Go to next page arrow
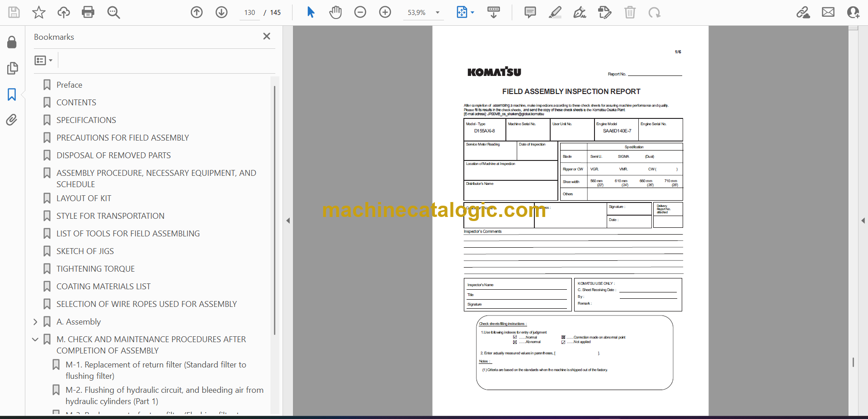This screenshot has height=419, width=868. (x=222, y=12)
